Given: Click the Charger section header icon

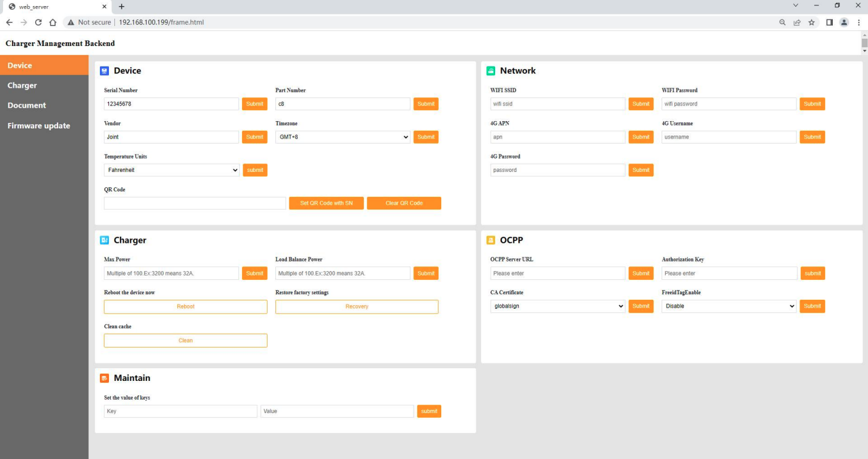Looking at the screenshot, I should 104,240.
